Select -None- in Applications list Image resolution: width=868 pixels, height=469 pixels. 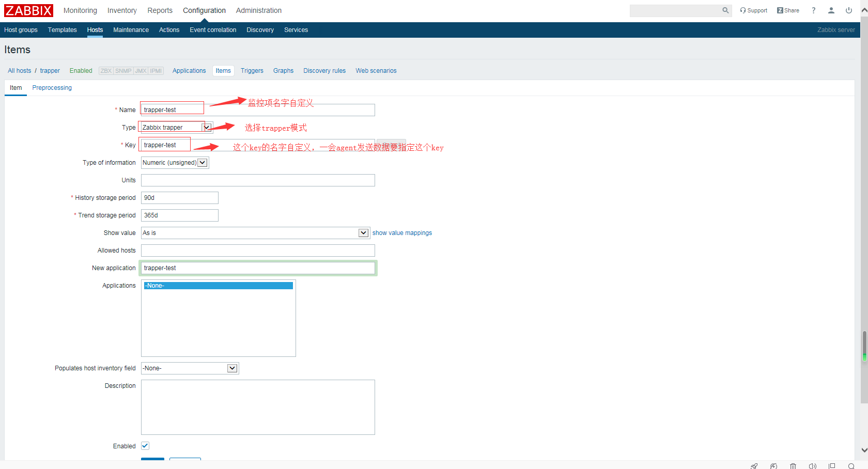tap(219, 286)
